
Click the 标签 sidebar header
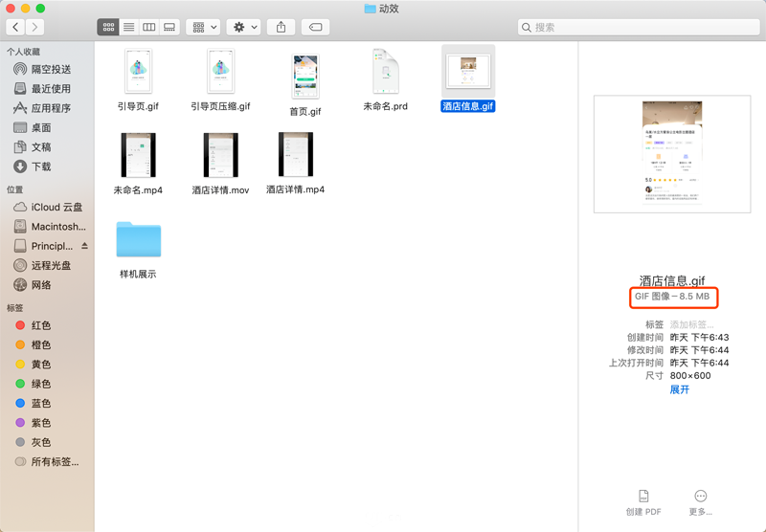tap(15, 307)
